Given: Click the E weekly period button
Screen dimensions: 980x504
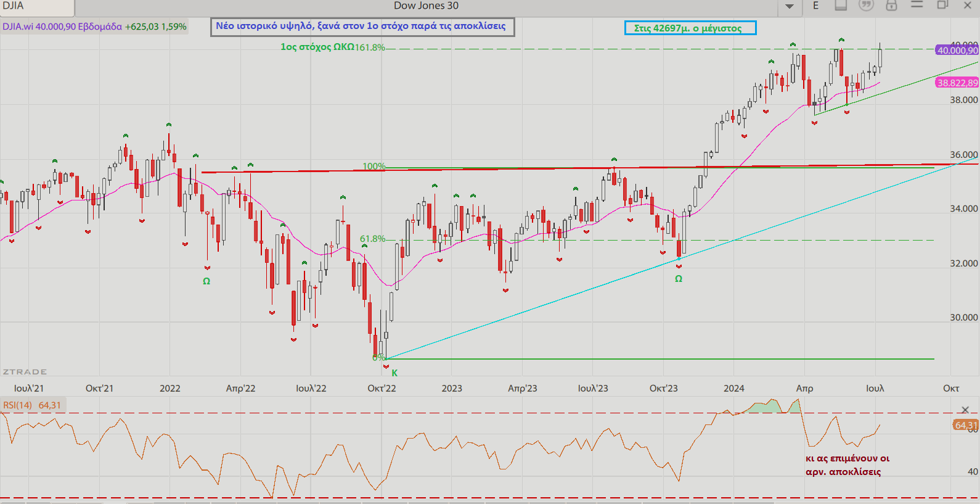Looking at the screenshot, I should [815, 6].
